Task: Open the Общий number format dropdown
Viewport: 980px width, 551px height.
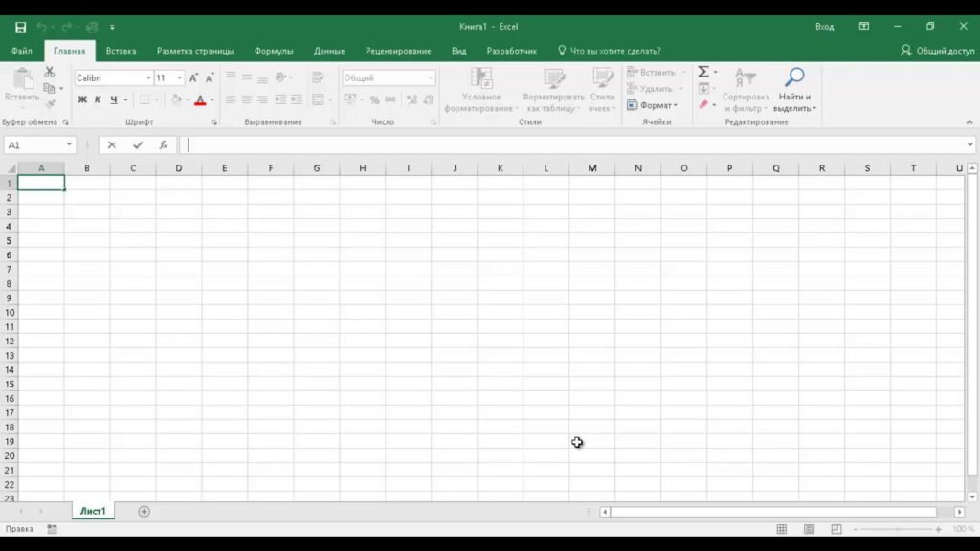Action: click(430, 78)
